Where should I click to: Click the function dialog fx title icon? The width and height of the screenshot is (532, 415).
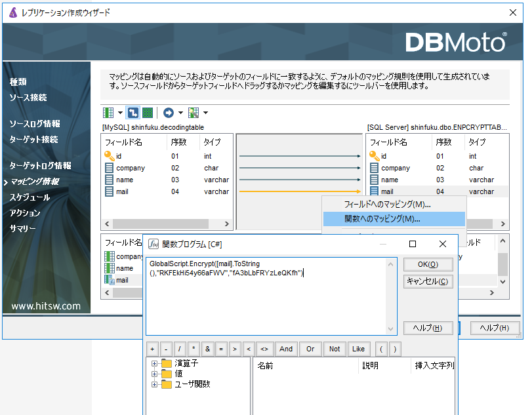pos(153,244)
